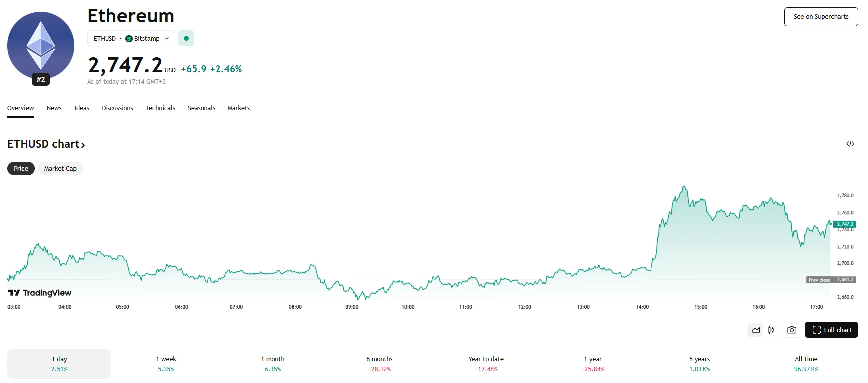Viewport: 868px width, 383px height.
Task: Click the embed code icon
Action: pos(850,144)
